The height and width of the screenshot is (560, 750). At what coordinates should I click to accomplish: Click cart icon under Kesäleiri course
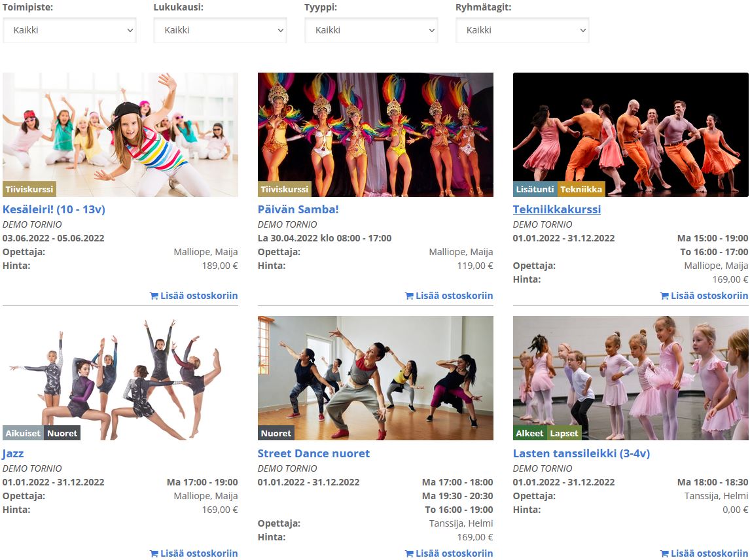(154, 296)
